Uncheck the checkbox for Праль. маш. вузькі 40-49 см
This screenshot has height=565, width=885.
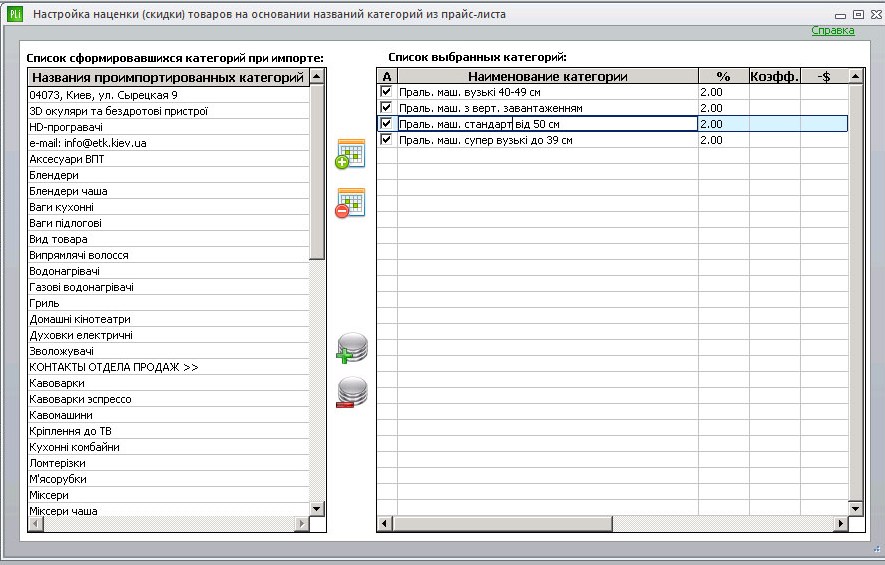click(387, 91)
